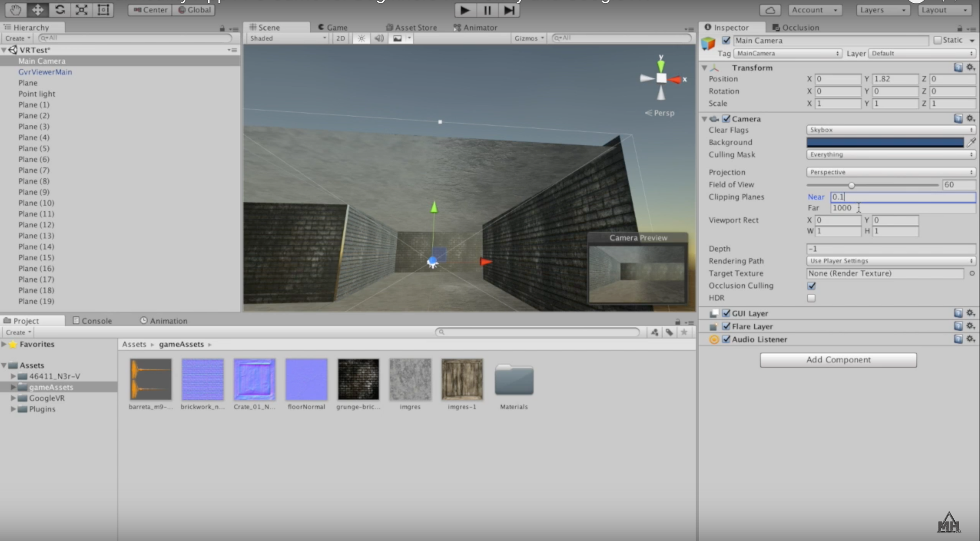Viewport: 980px width, 541px height.
Task: Select the Move tool
Action: [38, 10]
